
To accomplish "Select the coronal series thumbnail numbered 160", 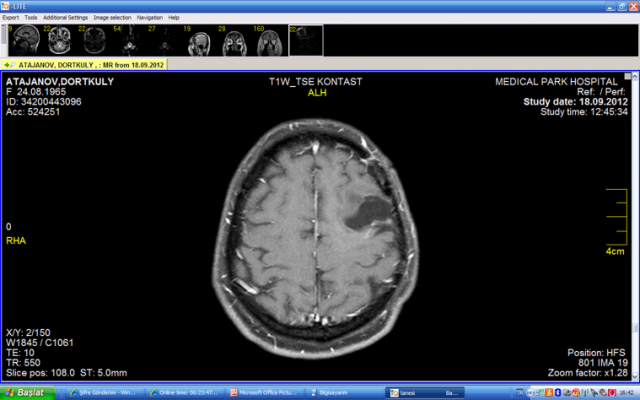I will [x=270, y=40].
